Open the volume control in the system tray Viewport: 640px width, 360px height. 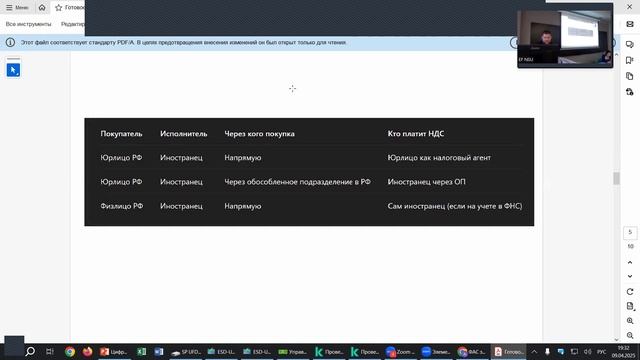point(587,351)
